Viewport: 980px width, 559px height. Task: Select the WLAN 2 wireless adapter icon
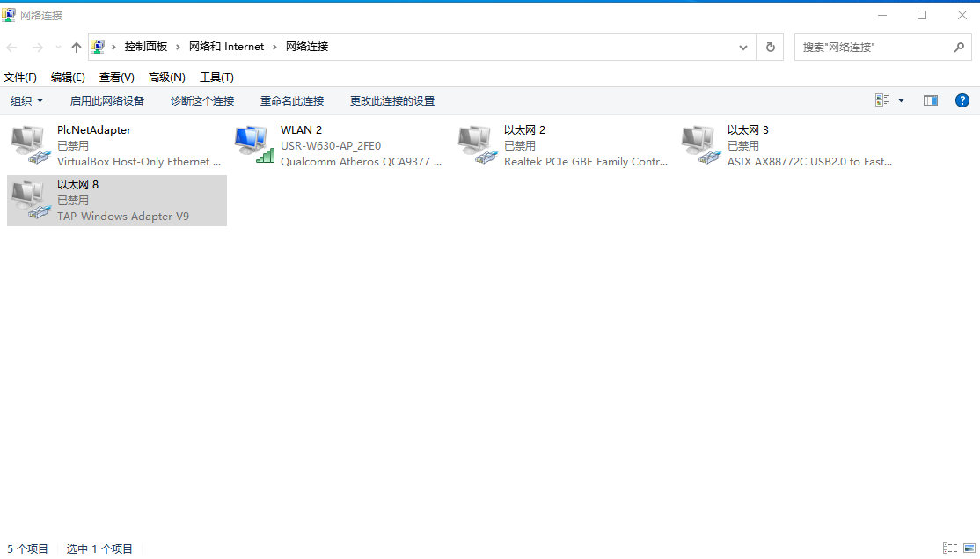pos(254,145)
